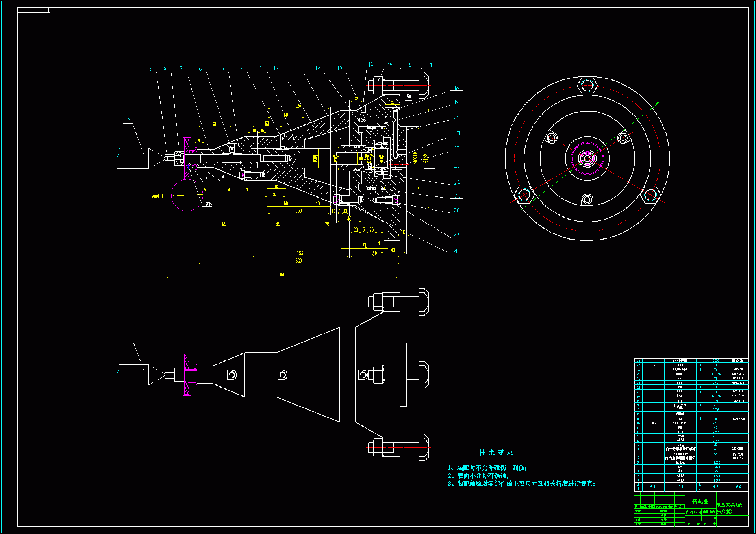756x534 pixels.
Task: Select the top hex bolt in circular view
Action: click(x=587, y=85)
